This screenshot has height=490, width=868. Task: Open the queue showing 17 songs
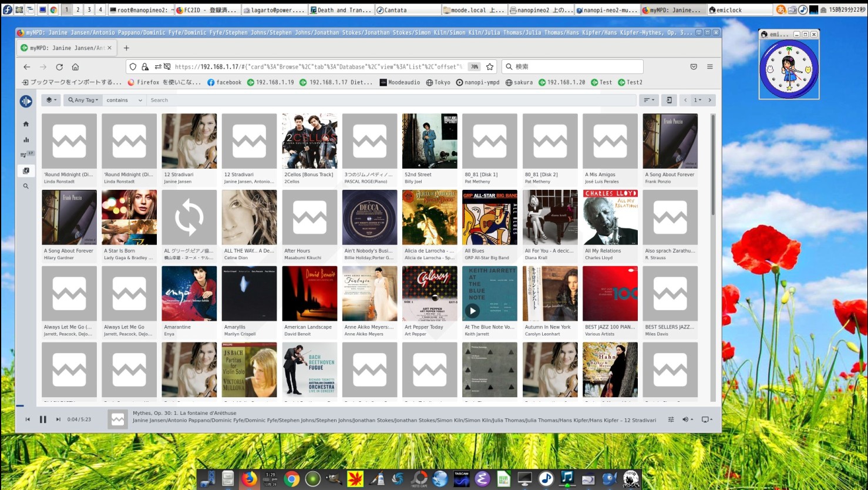(x=26, y=154)
